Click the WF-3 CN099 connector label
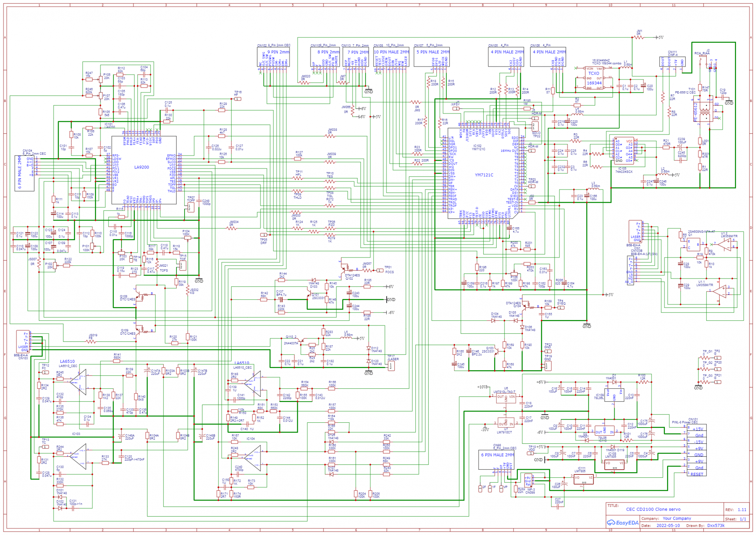This screenshot has width=756, height=535. (x=530, y=491)
